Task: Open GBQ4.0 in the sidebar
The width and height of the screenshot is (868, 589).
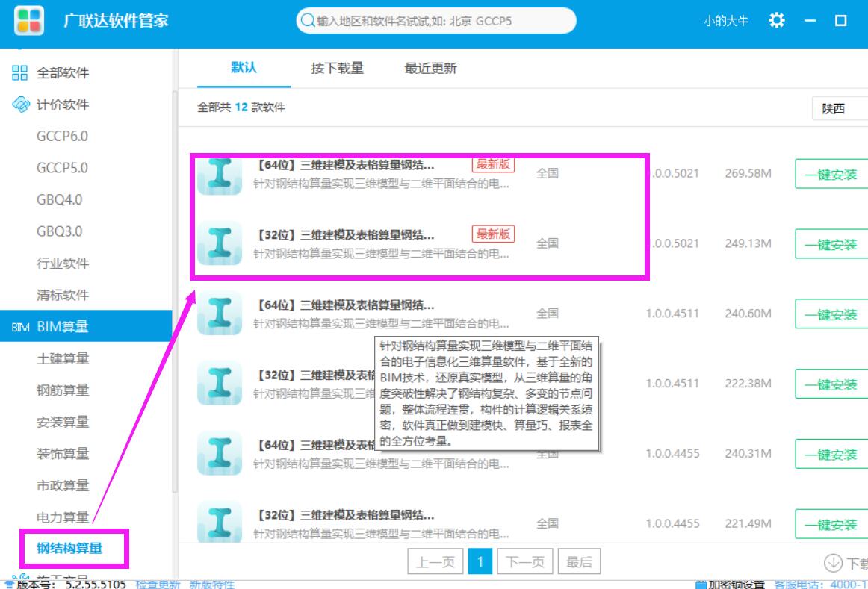Action: coord(59,199)
